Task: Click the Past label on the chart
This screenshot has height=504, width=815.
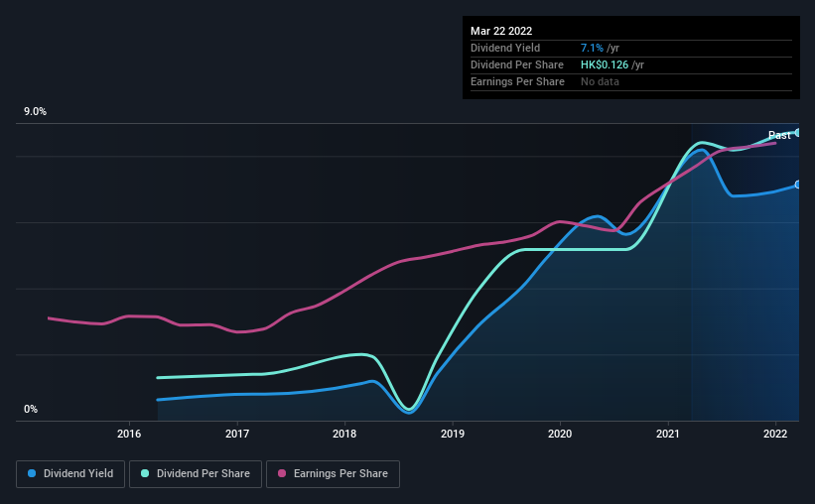Action: click(779, 135)
